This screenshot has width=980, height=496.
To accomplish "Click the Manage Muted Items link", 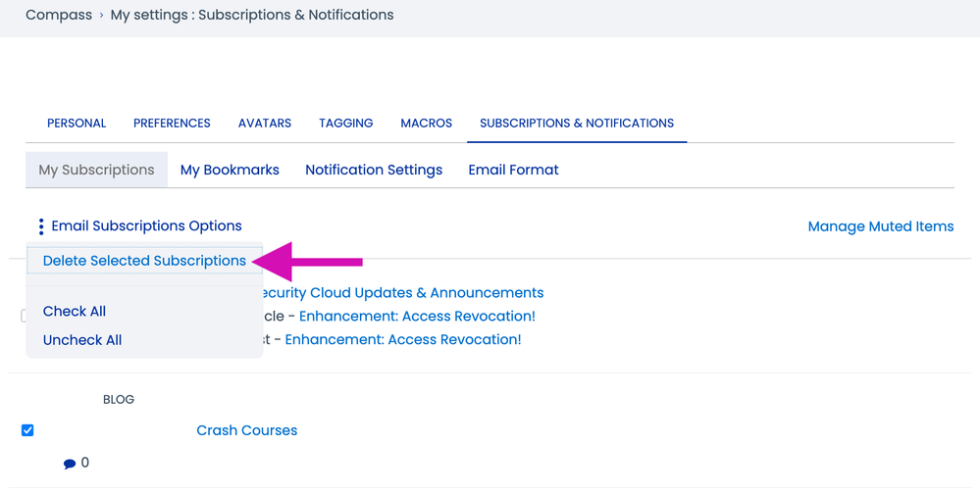I will (880, 226).
